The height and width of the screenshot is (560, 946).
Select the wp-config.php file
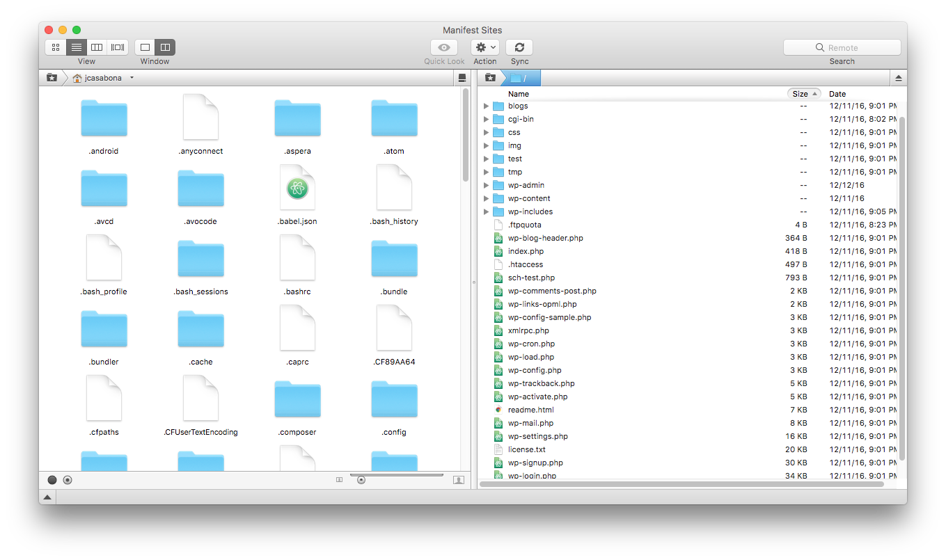(534, 370)
